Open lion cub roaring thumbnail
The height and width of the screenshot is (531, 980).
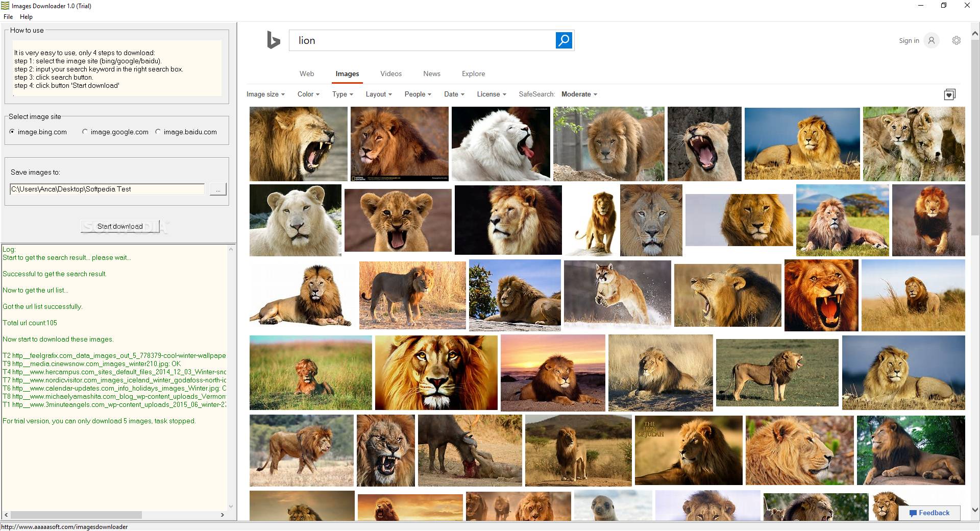pos(398,220)
